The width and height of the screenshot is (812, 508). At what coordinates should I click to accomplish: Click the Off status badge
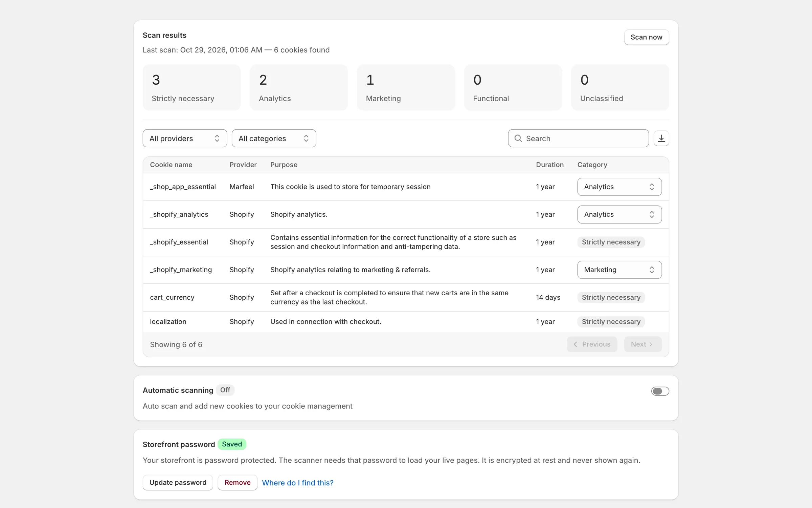[x=225, y=390]
